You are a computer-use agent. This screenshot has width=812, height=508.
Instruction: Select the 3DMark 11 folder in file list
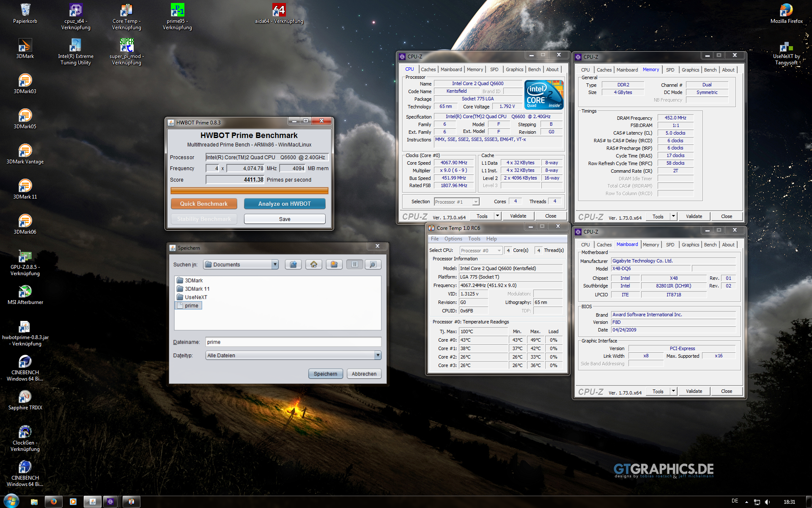point(193,289)
